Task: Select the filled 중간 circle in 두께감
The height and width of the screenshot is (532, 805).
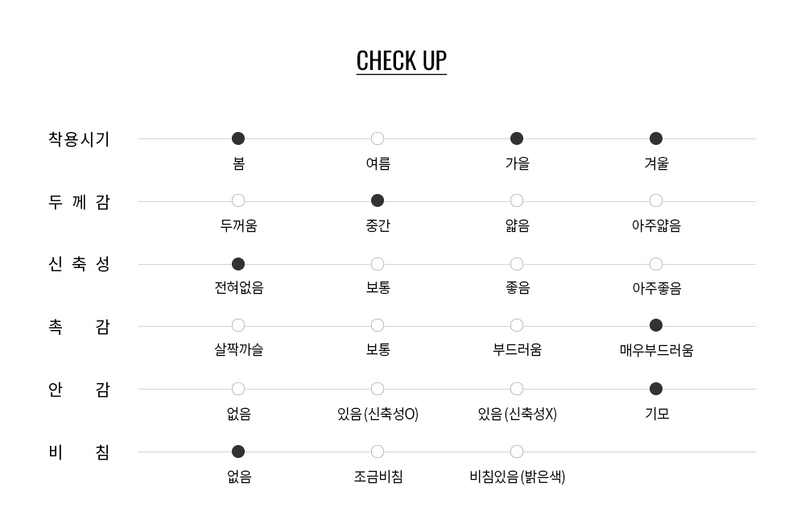Action: pyautogui.click(x=378, y=200)
